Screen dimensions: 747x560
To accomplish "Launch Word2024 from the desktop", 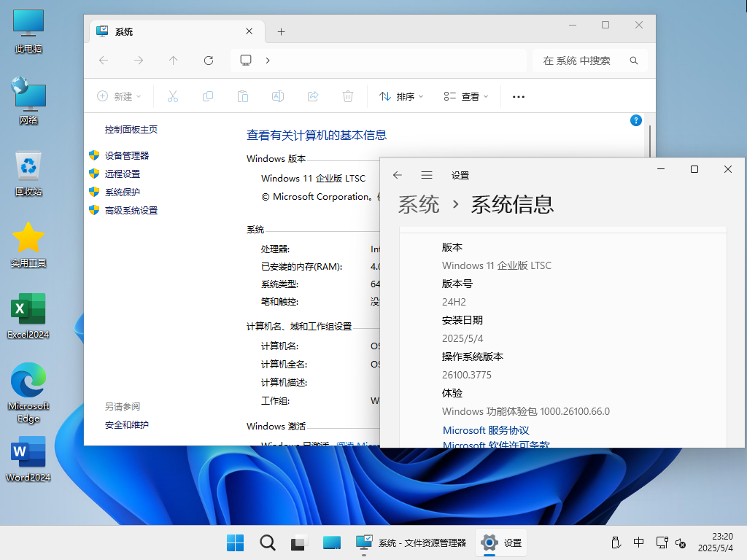I will tap(28, 459).
